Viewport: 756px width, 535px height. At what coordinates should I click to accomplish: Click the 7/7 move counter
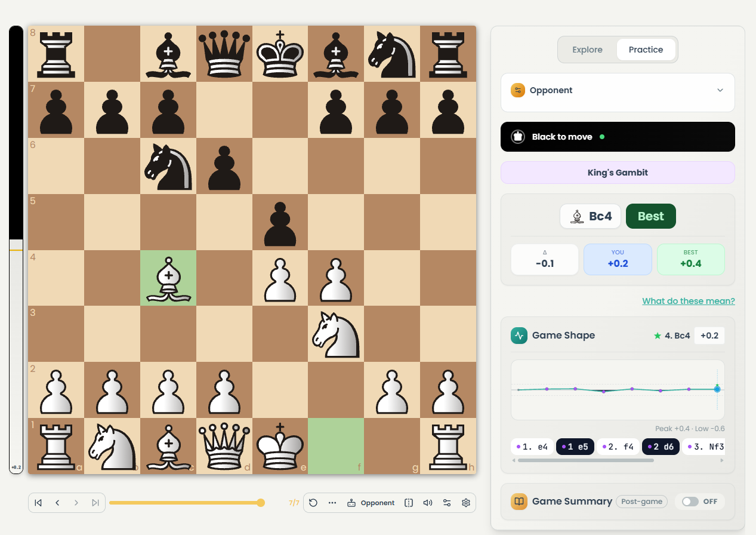(294, 503)
